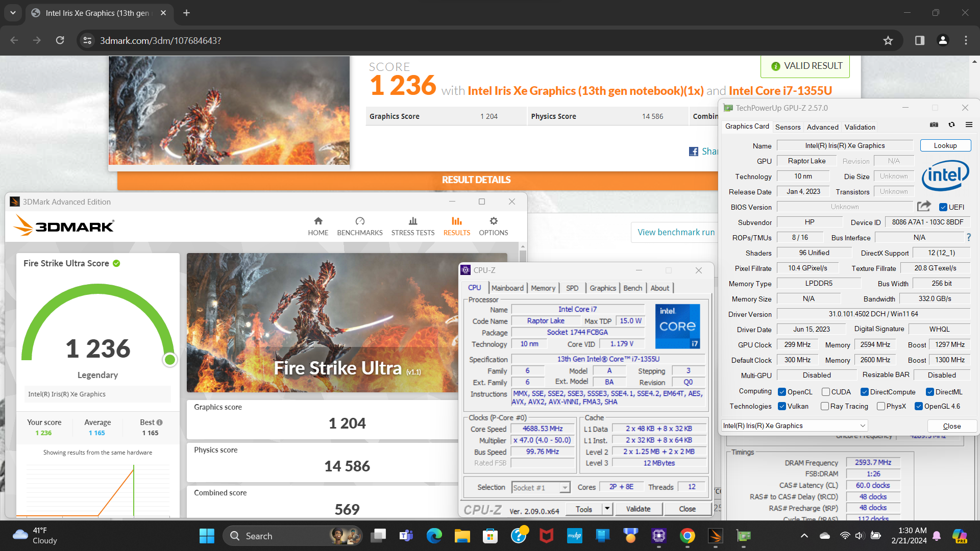Click 3DMark taskbar icon
Image resolution: width=980 pixels, height=551 pixels.
click(x=715, y=536)
